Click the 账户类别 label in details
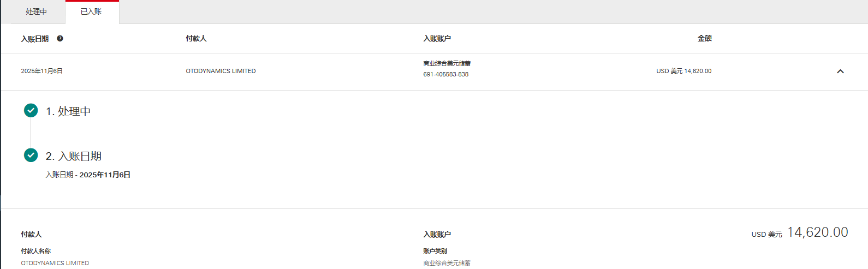868x269 pixels. 435,251
